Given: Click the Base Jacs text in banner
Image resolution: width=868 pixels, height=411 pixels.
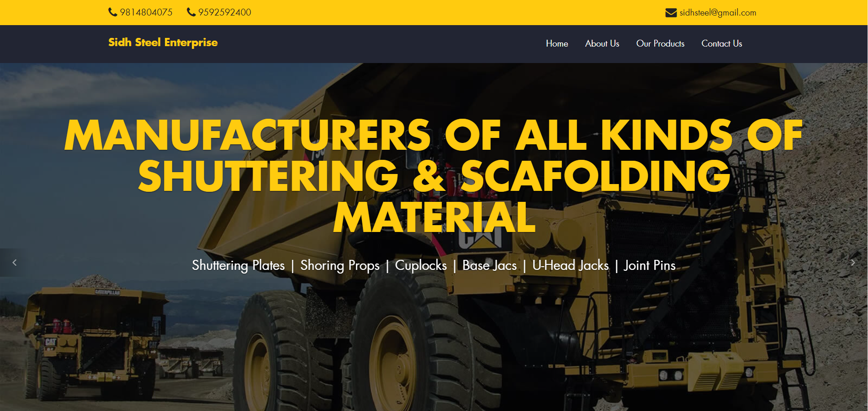Looking at the screenshot, I should 490,265.
